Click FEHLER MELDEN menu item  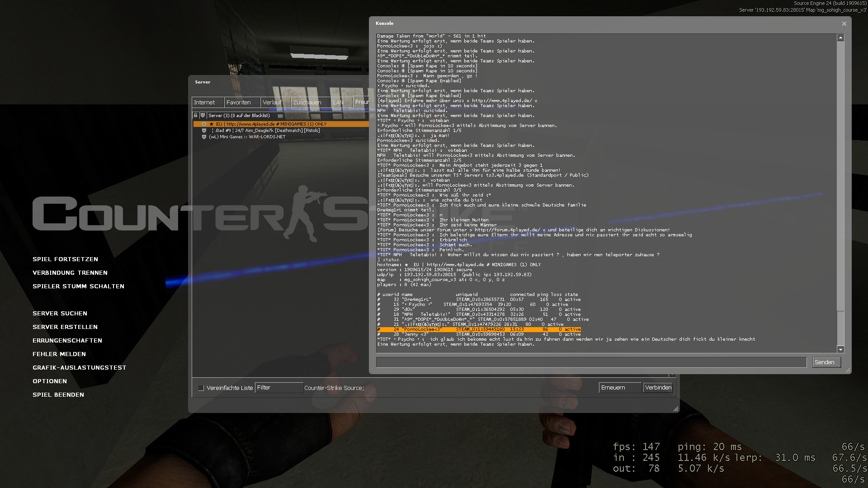(59, 354)
